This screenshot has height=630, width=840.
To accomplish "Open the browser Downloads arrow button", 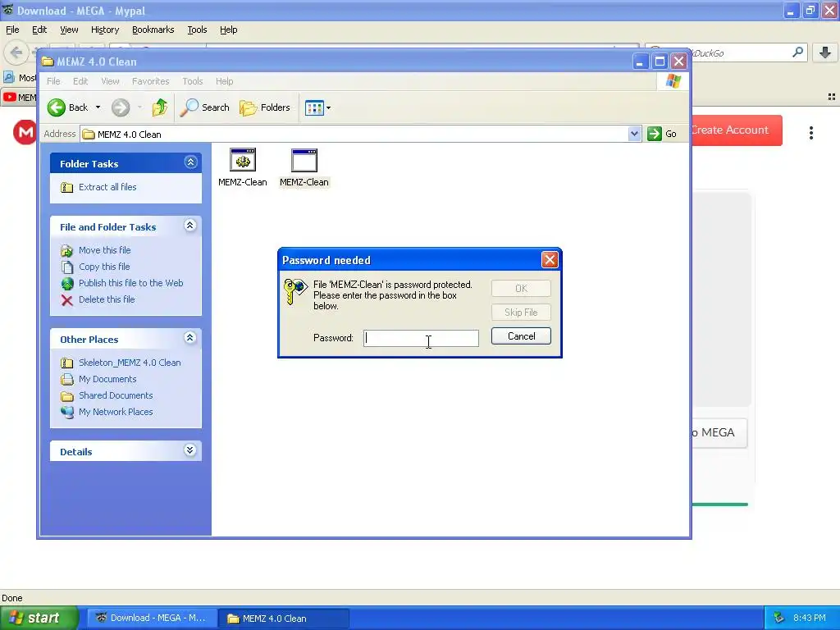I will point(825,52).
